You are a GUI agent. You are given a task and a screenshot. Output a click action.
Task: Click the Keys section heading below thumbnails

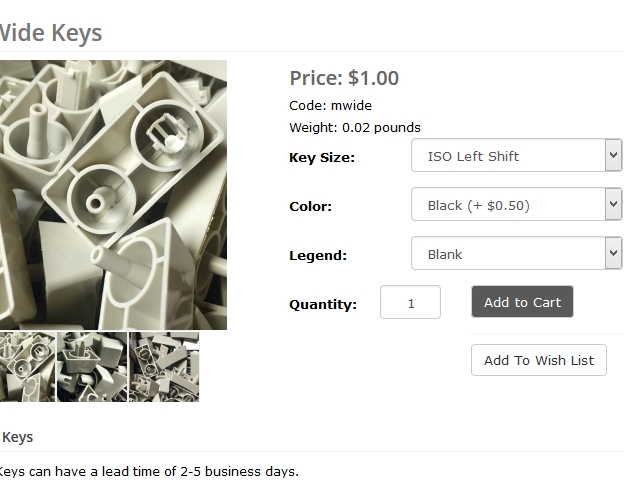(x=18, y=437)
